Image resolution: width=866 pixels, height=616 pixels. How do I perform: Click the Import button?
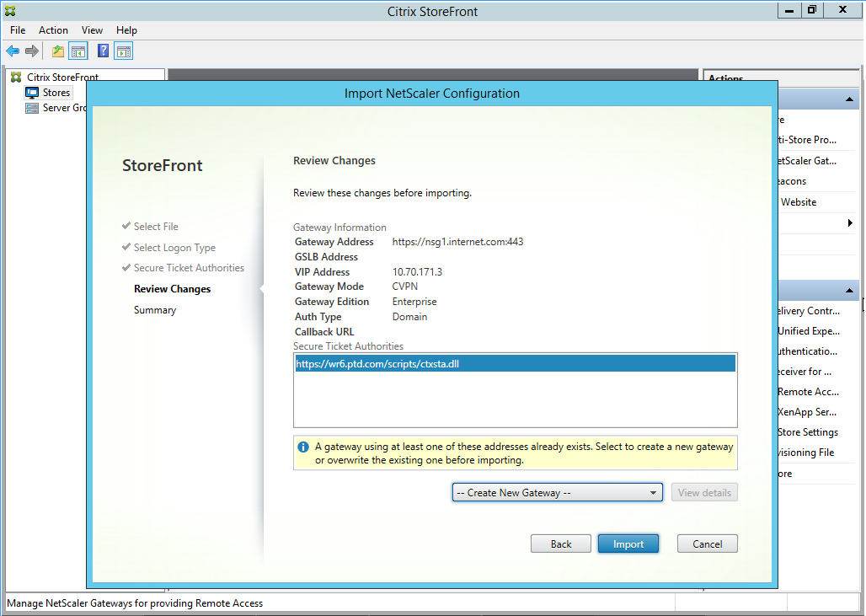tap(628, 544)
